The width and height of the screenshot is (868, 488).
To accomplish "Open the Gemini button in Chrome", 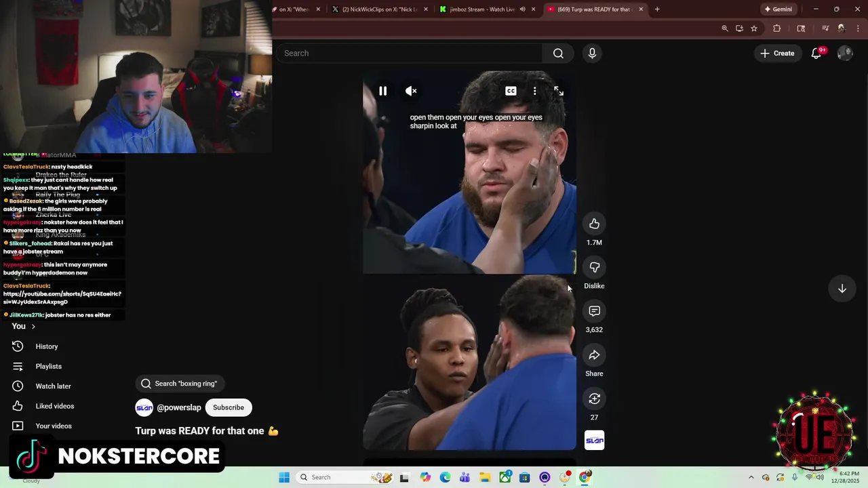I will pyautogui.click(x=778, y=9).
